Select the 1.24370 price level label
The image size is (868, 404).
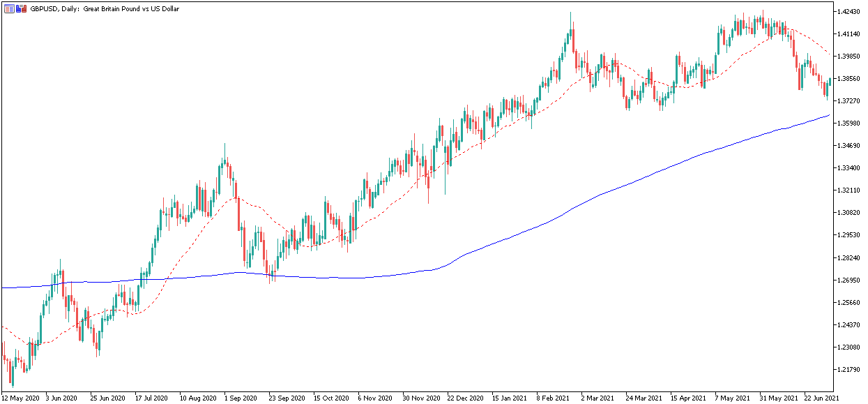pyautogui.click(x=848, y=324)
